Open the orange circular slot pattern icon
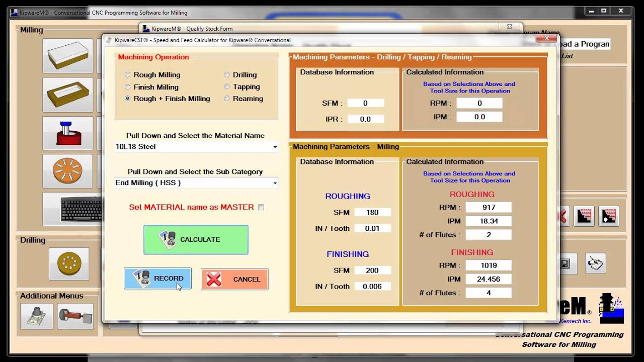This screenshot has width=644, height=362. click(68, 171)
